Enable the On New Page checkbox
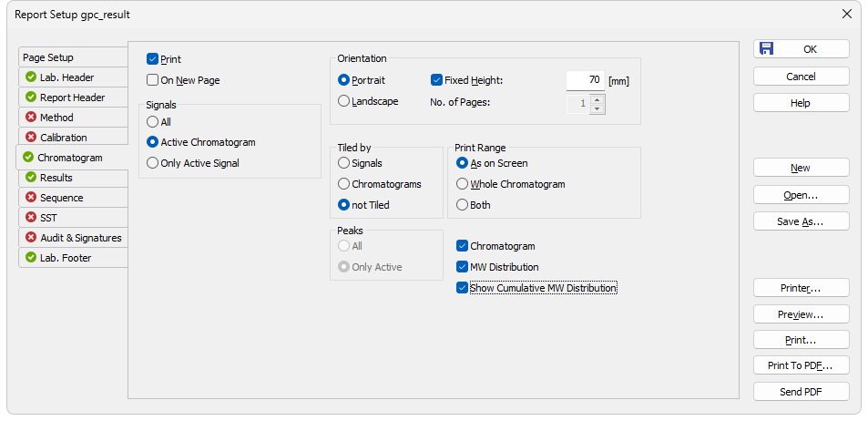The image size is (868, 421). click(152, 80)
